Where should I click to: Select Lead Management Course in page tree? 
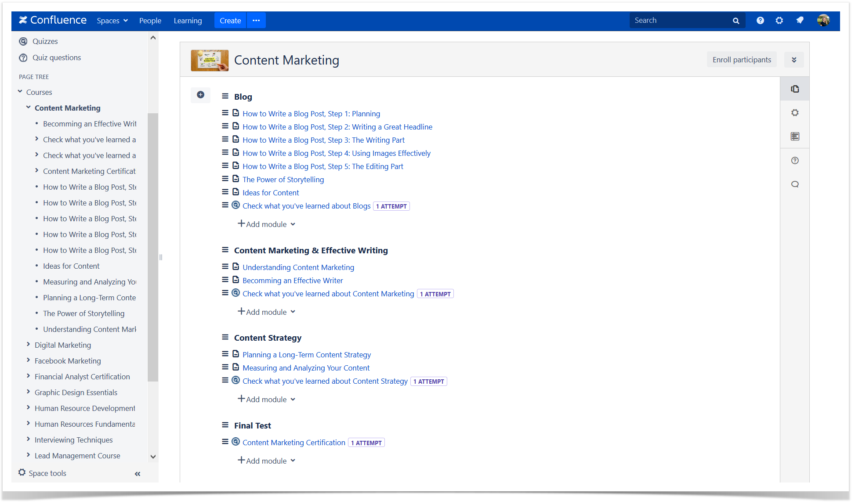coord(77,456)
